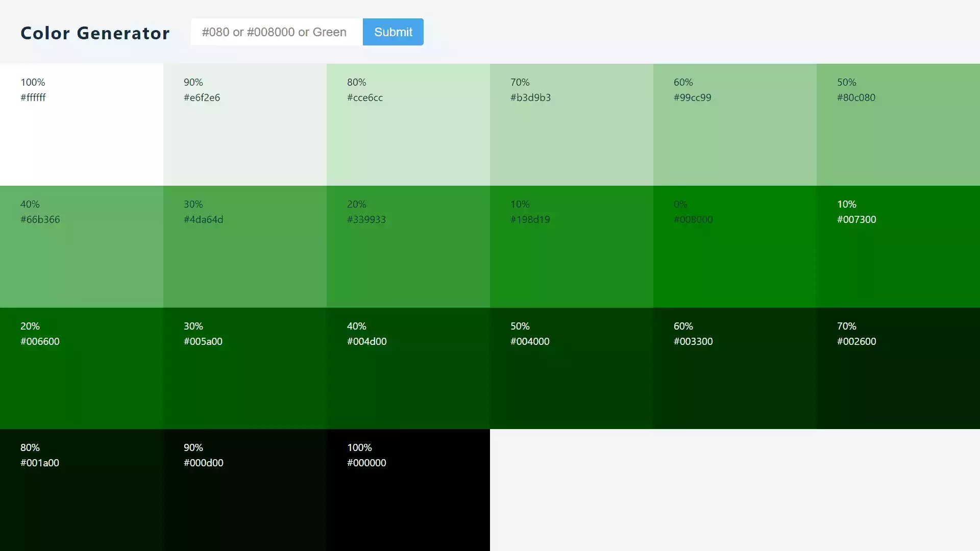
Task: Select the 70% tint swatch #b3d9b3
Action: click(x=572, y=125)
